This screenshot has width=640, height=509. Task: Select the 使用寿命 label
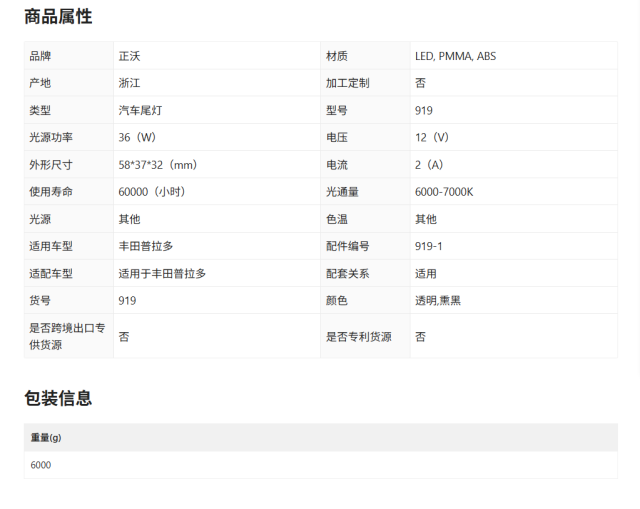(51, 191)
